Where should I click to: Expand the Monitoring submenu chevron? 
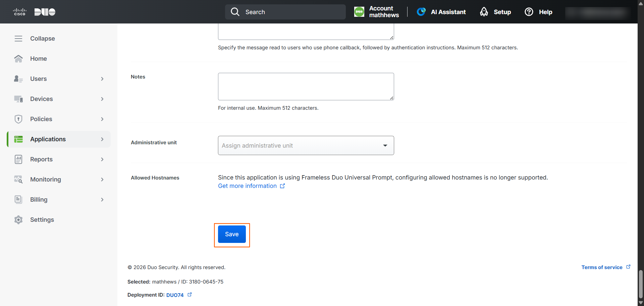[102, 180]
